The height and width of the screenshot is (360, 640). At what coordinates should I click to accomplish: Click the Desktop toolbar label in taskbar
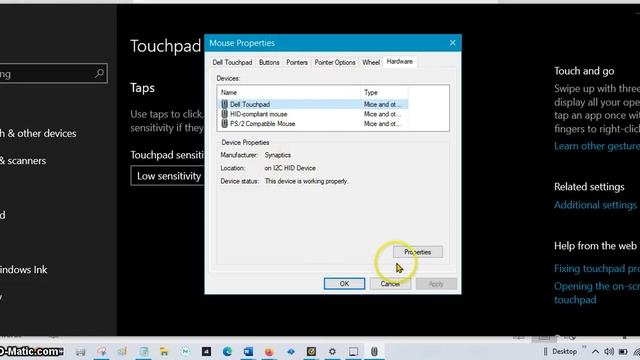(564, 351)
